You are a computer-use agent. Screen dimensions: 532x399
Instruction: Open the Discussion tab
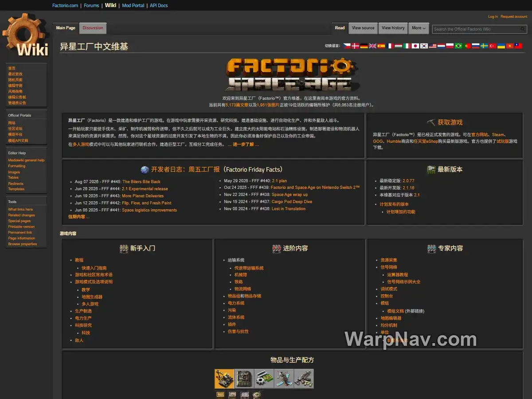[93, 28]
